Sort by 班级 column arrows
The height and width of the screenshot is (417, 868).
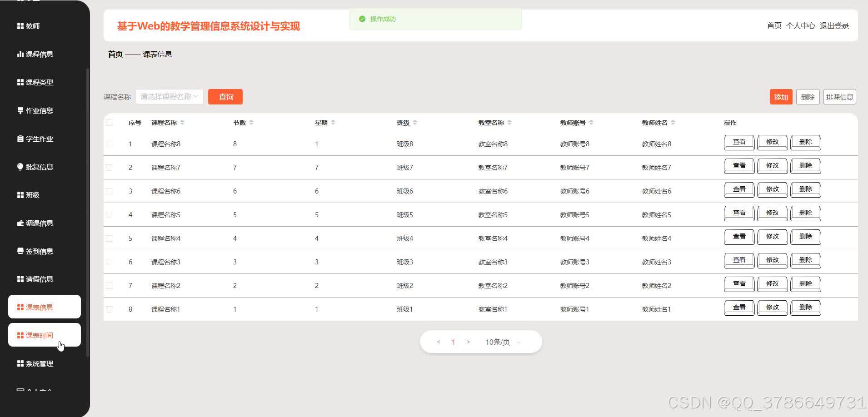click(x=415, y=123)
